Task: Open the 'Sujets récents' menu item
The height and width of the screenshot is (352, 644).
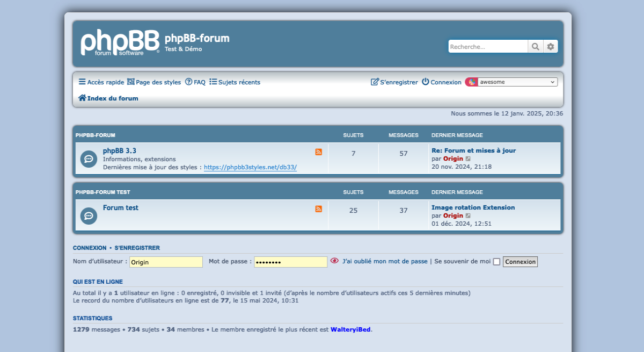Action: click(235, 82)
